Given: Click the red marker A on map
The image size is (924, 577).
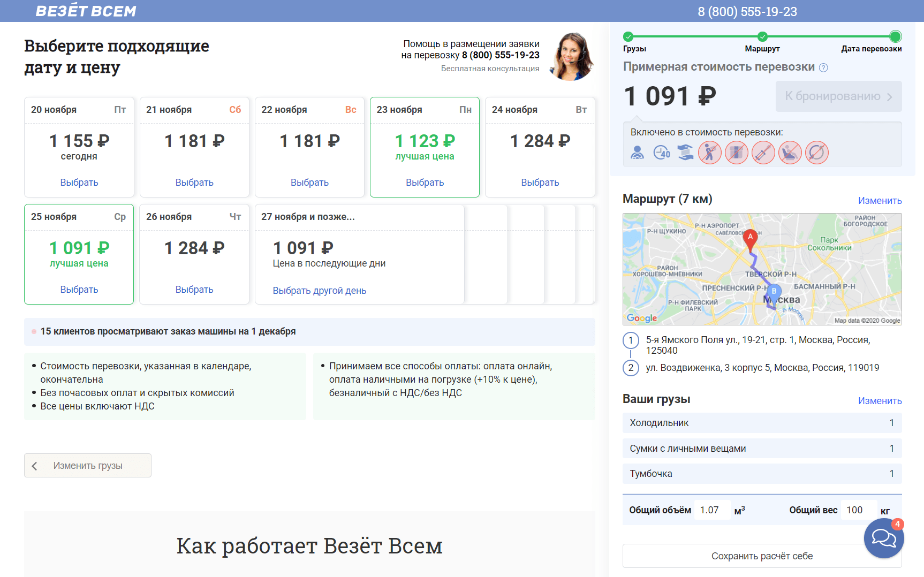Looking at the screenshot, I should click(x=751, y=240).
